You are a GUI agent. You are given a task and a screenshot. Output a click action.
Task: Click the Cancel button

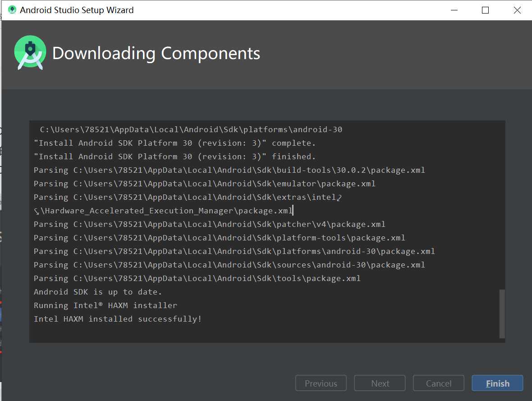pos(438,383)
